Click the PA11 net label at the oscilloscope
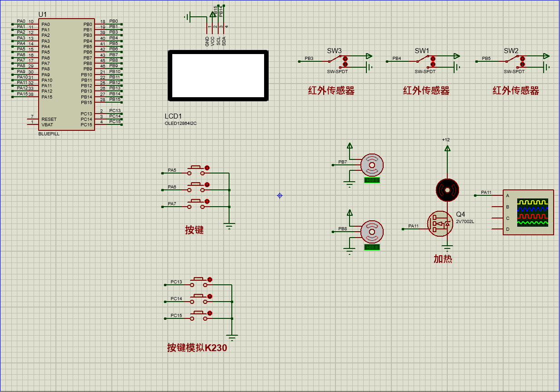The image size is (560, 392). tap(486, 193)
